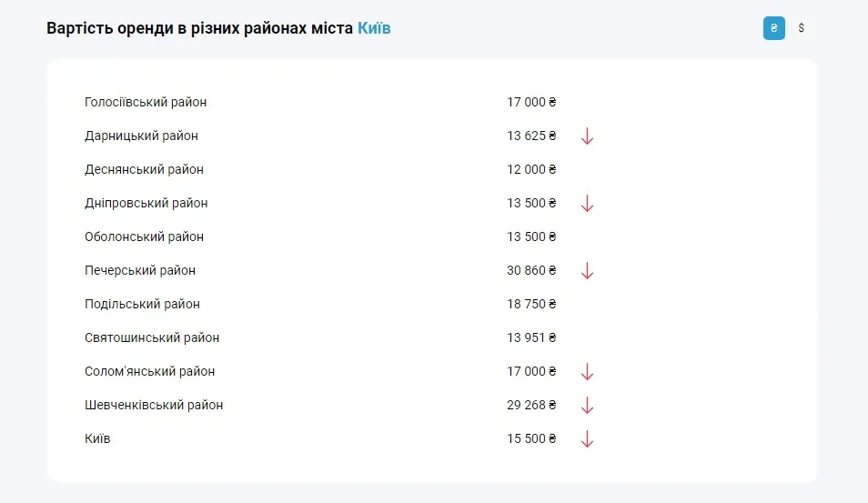Click the red down arrow beside Дніпровський район
The width and height of the screenshot is (868, 503).
point(587,204)
